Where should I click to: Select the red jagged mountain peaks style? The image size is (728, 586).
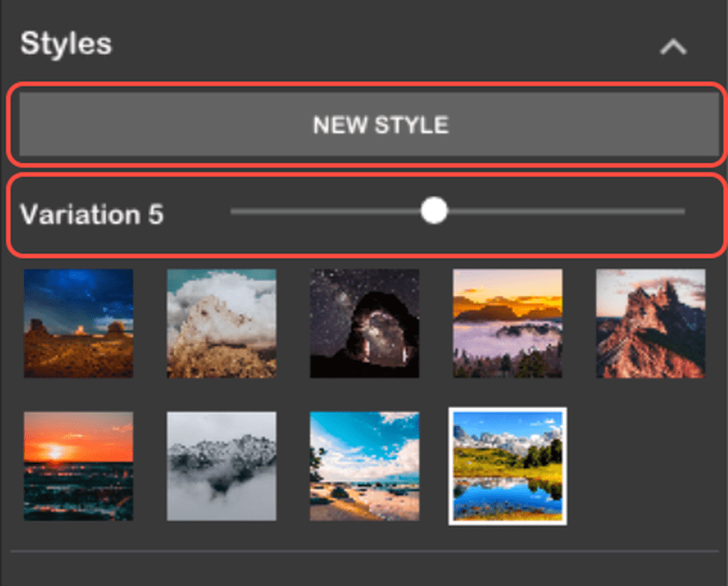tap(650, 323)
